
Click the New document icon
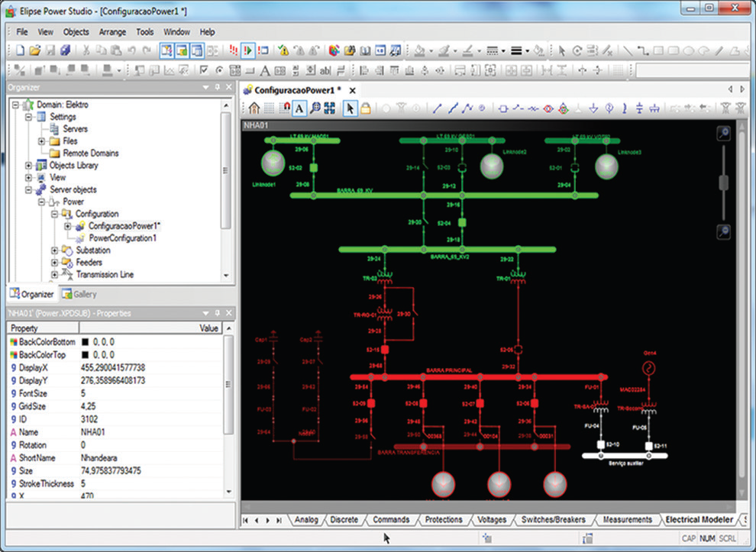[21, 50]
